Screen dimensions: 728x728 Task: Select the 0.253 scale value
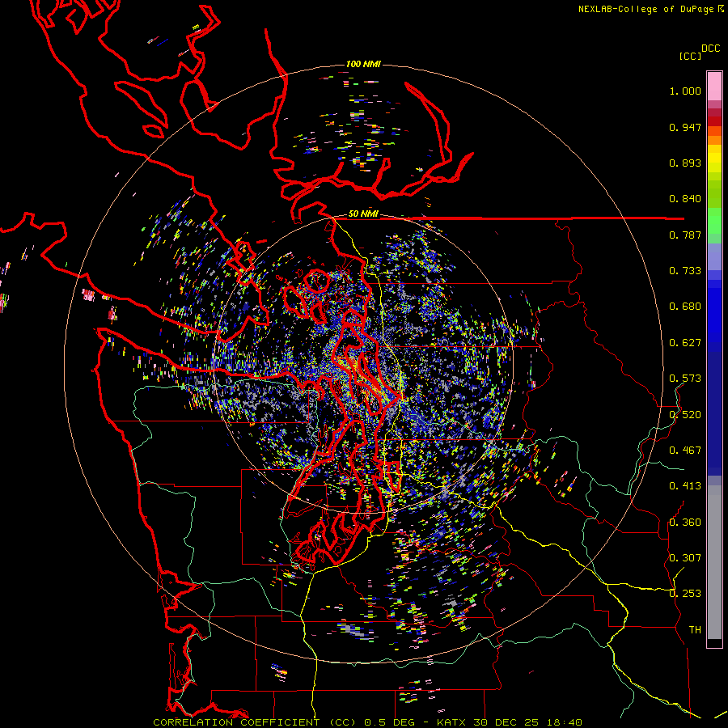(685, 594)
